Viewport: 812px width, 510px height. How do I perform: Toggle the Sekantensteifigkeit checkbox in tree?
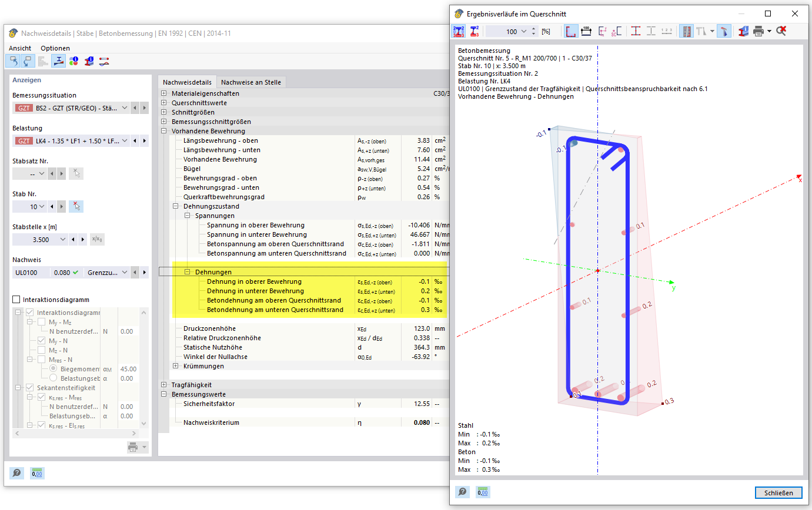click(30, 388)
